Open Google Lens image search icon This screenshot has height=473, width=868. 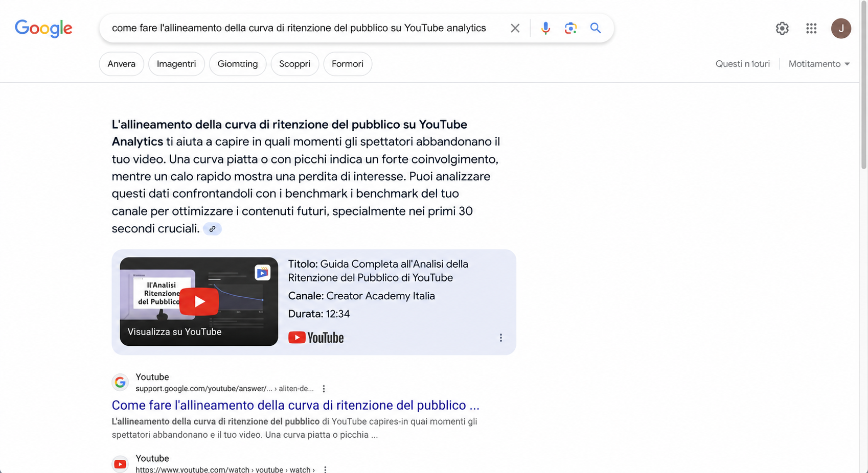[x=570, y=28]
